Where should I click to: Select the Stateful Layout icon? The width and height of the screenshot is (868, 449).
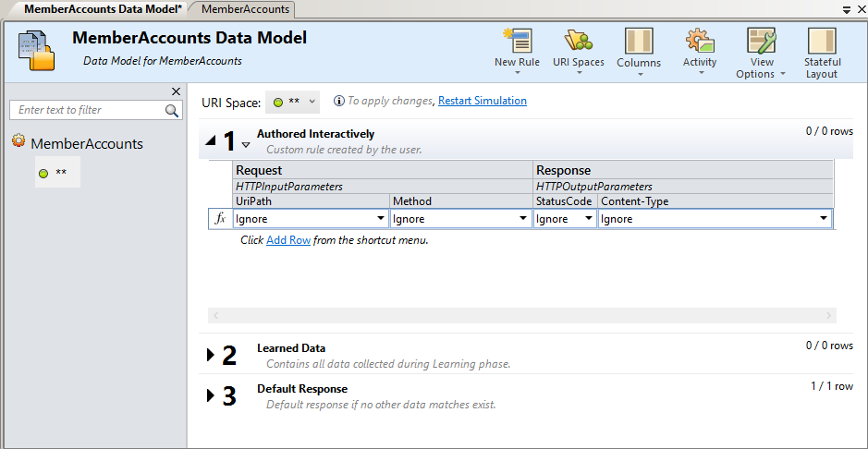(822, 42)
